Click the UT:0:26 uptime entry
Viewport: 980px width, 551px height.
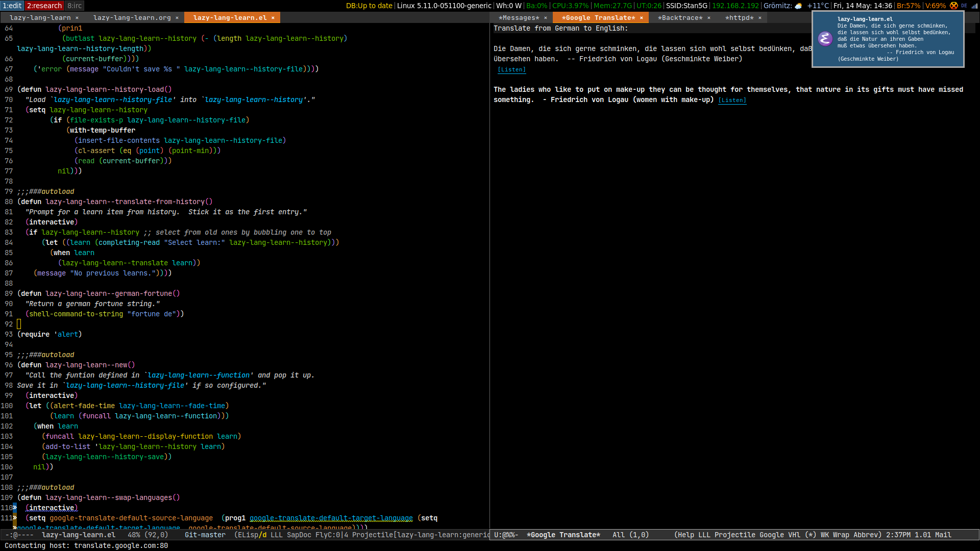(649, 6)
